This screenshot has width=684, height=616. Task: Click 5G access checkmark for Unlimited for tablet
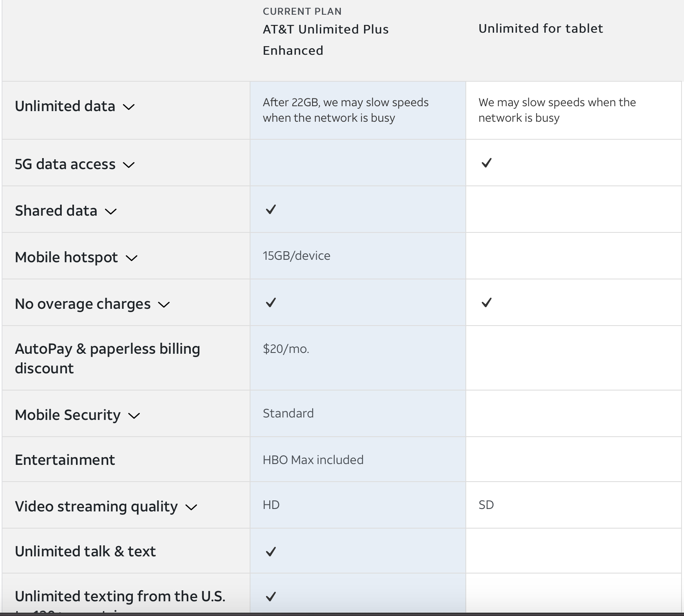(486, 163)
